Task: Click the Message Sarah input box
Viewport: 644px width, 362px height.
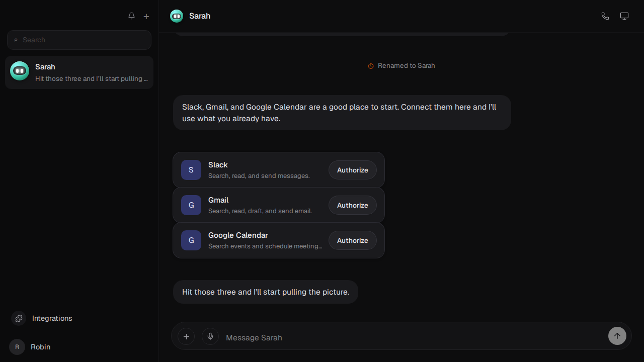Action: (x=413, y=337)
